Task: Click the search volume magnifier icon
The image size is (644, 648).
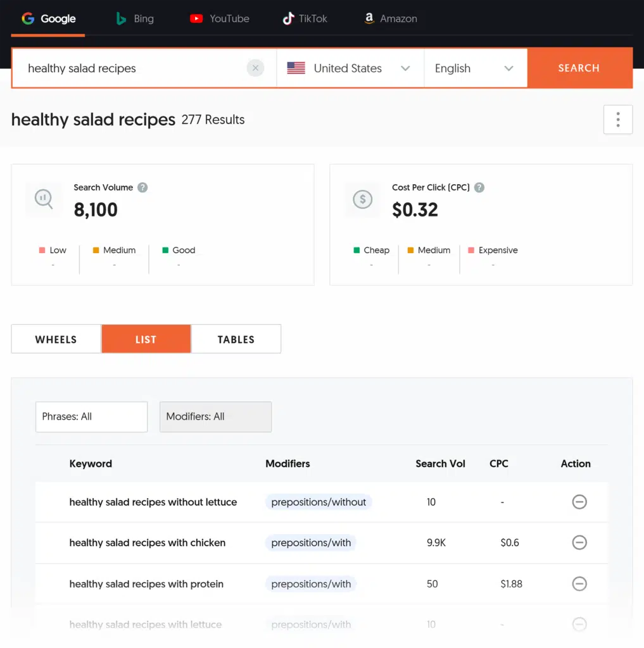Action: click(x=44, y=200)
